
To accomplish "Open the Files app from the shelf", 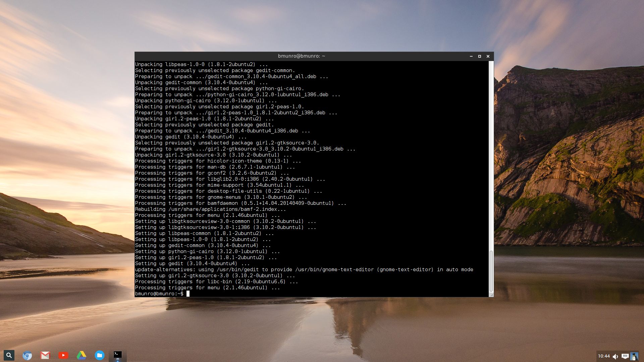I will 100,355.
